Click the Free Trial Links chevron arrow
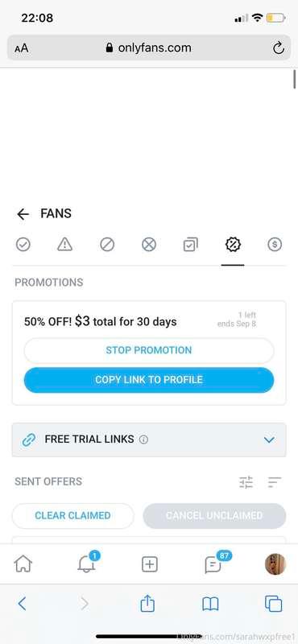 click(x=269, y=440)
